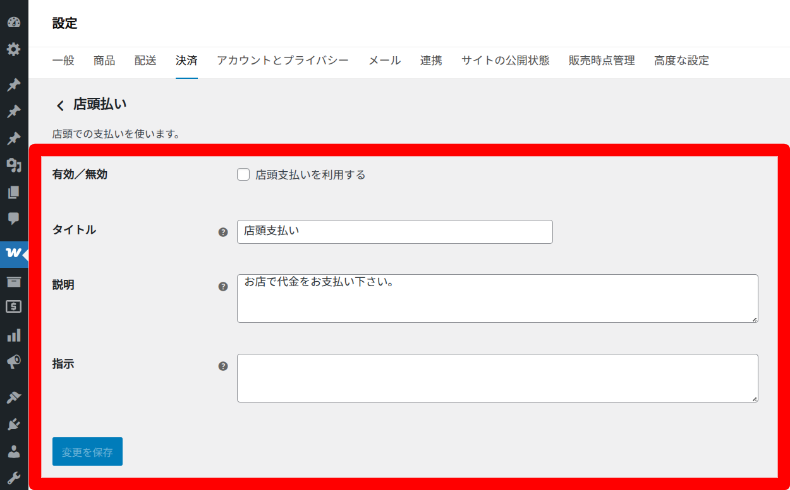
Task: Switch to the 一般 tab
Action: point(63,60)
